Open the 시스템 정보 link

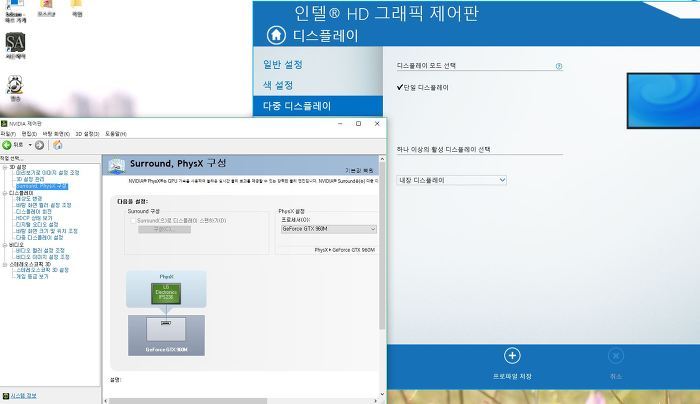click(23, 396)
